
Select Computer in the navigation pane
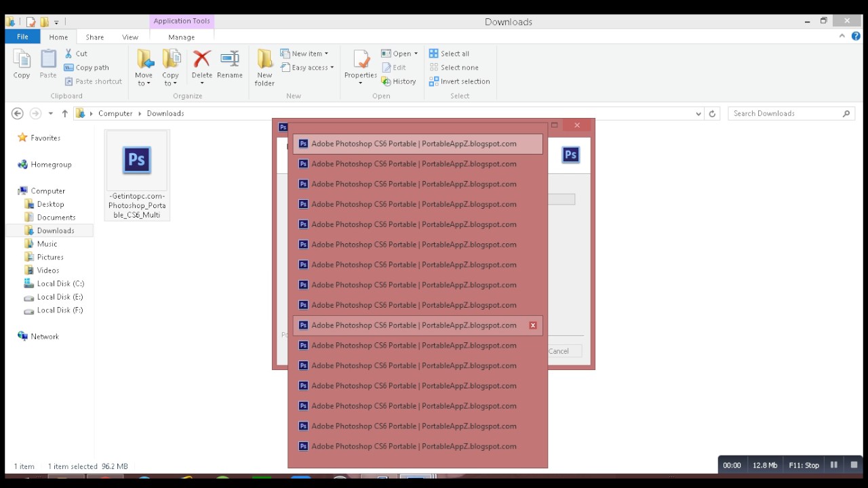(x=47, y=191)
